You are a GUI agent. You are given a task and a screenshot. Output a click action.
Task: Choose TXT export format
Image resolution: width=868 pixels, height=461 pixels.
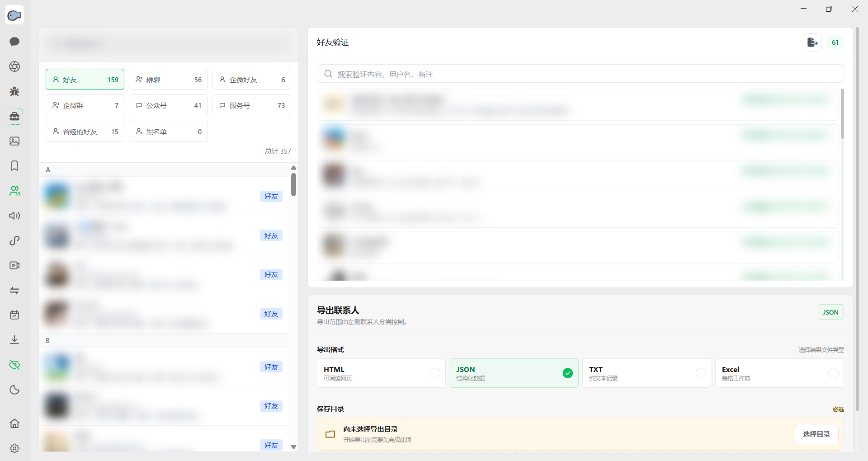(x=646, y=373)
